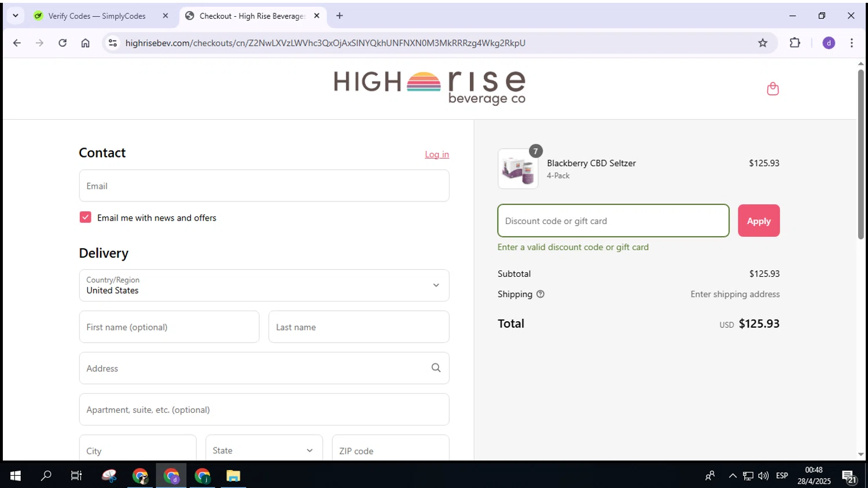Click the browser address bar URL
The height and width of the screenshot is (488, 868).
point(325,43)
